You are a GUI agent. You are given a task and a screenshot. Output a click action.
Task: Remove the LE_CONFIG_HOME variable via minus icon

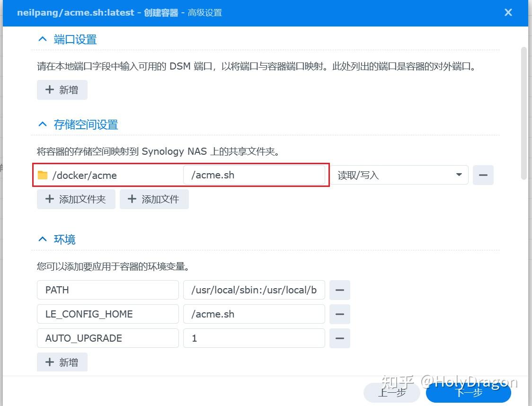point(339,314)
